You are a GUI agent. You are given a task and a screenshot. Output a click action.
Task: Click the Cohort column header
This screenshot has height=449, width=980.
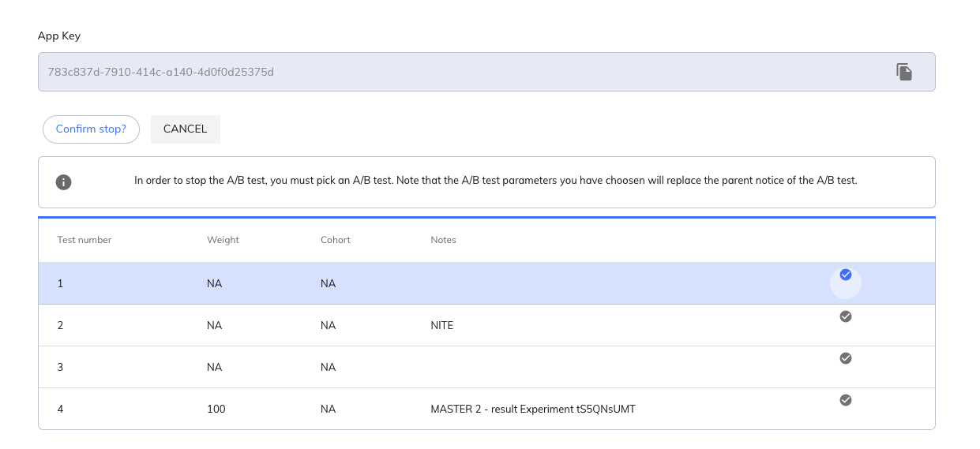tap(335, 240)
